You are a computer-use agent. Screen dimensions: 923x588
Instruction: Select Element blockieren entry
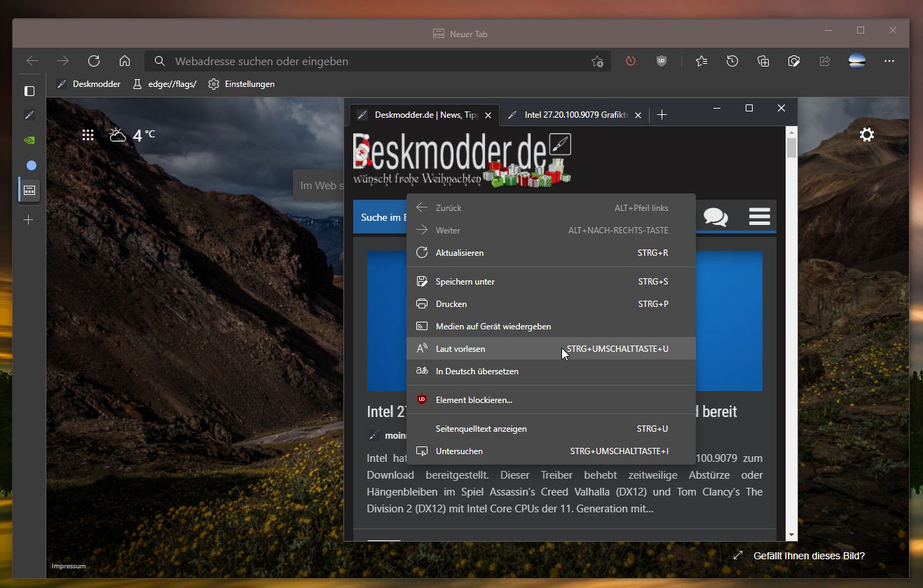(x=551, y=399)
